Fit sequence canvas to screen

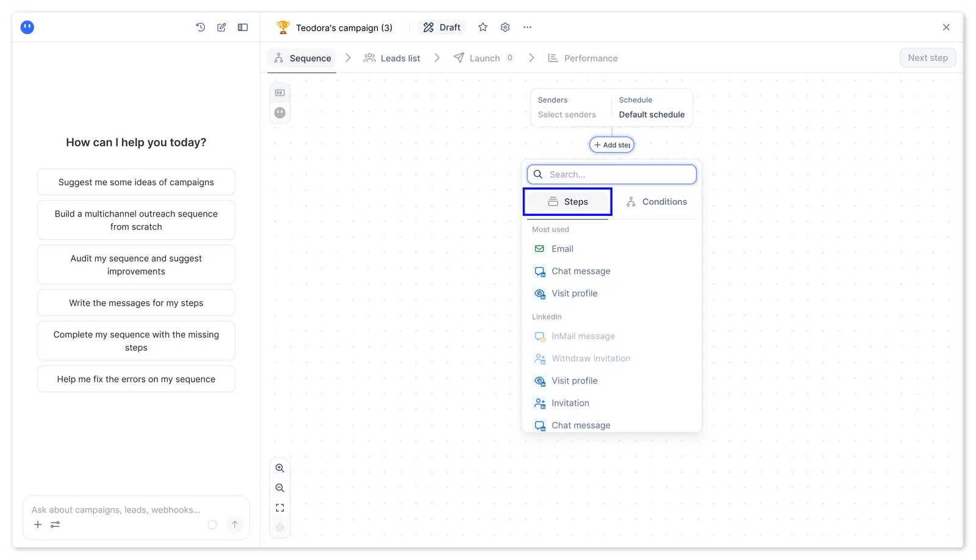[x=280, y=508]
